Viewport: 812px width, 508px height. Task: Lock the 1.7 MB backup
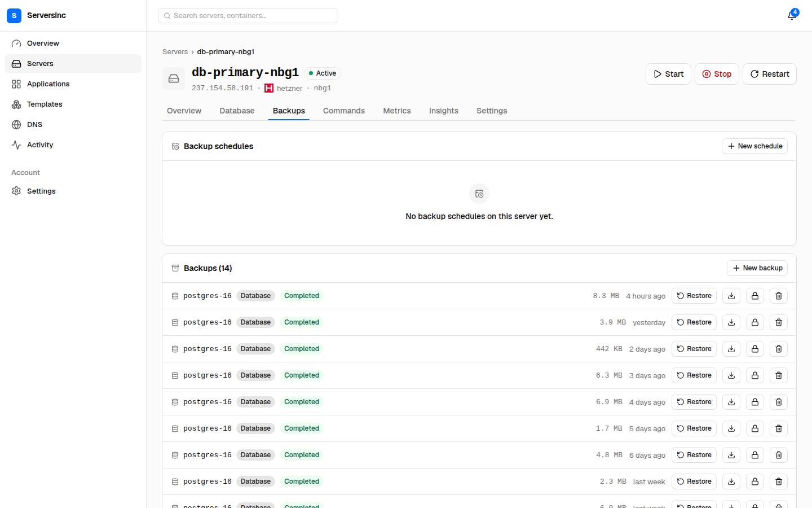click(x=755, y=428)
